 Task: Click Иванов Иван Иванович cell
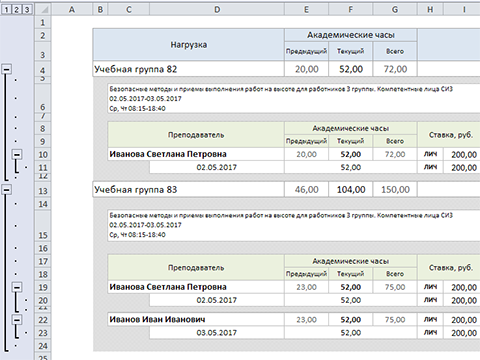coord(196,320)
